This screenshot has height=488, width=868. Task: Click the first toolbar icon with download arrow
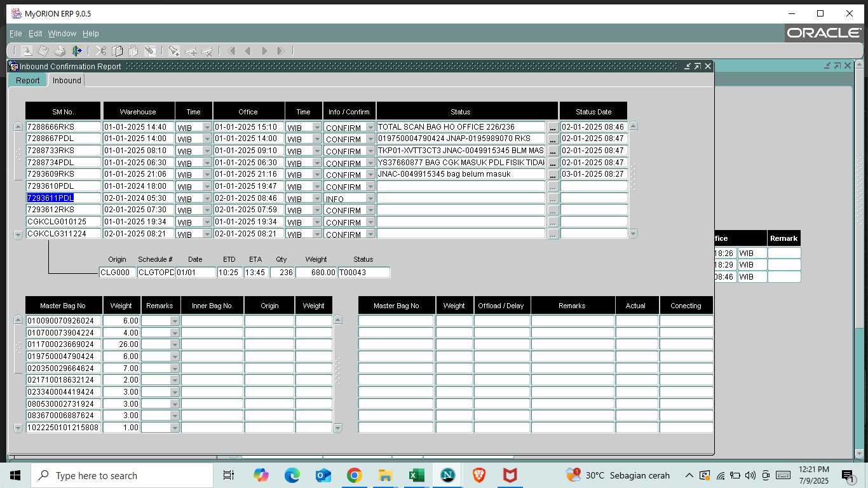click(x=27, y=51)
